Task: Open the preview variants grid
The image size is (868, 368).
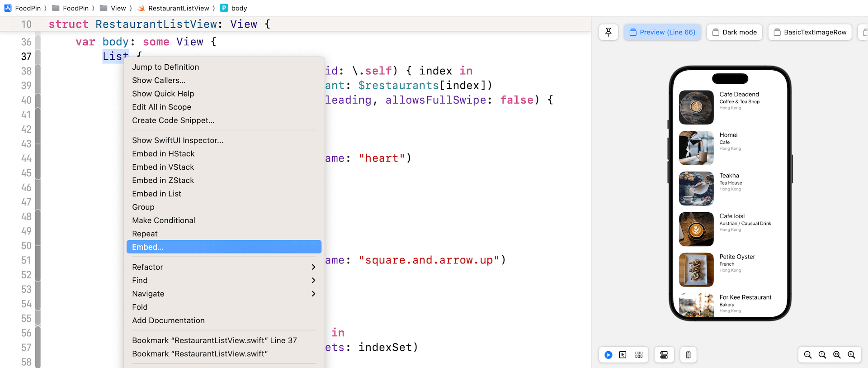Action: pos(639,355)
